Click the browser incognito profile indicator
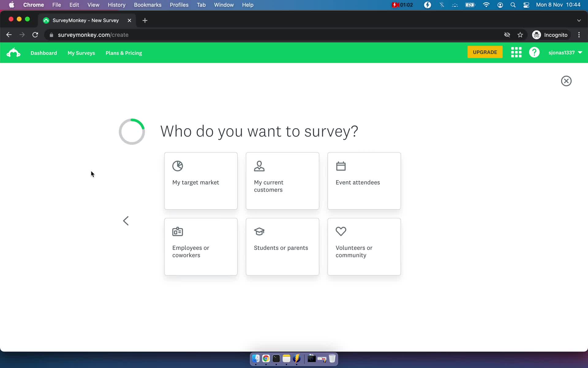 pyautogui.click(x=550, y=35)
